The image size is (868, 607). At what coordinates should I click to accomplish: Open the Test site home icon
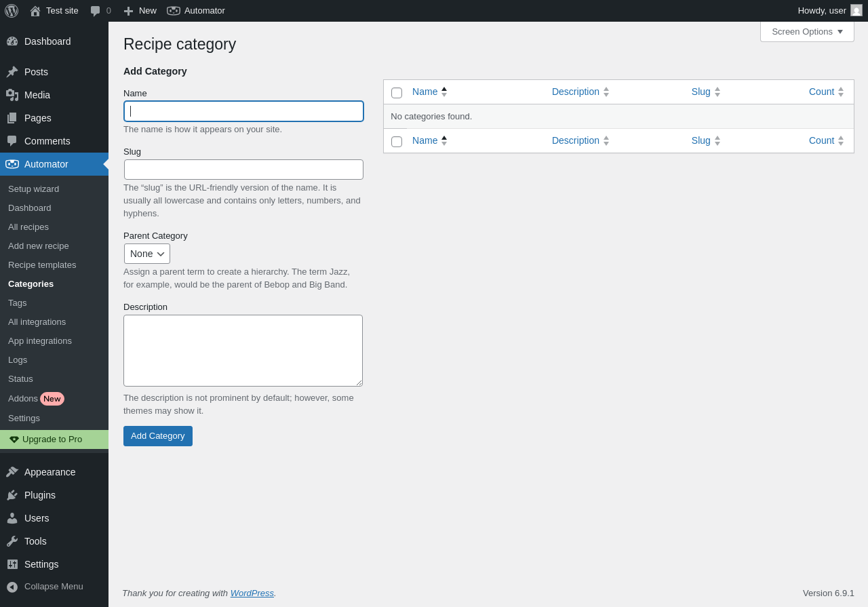click(35, 11)
